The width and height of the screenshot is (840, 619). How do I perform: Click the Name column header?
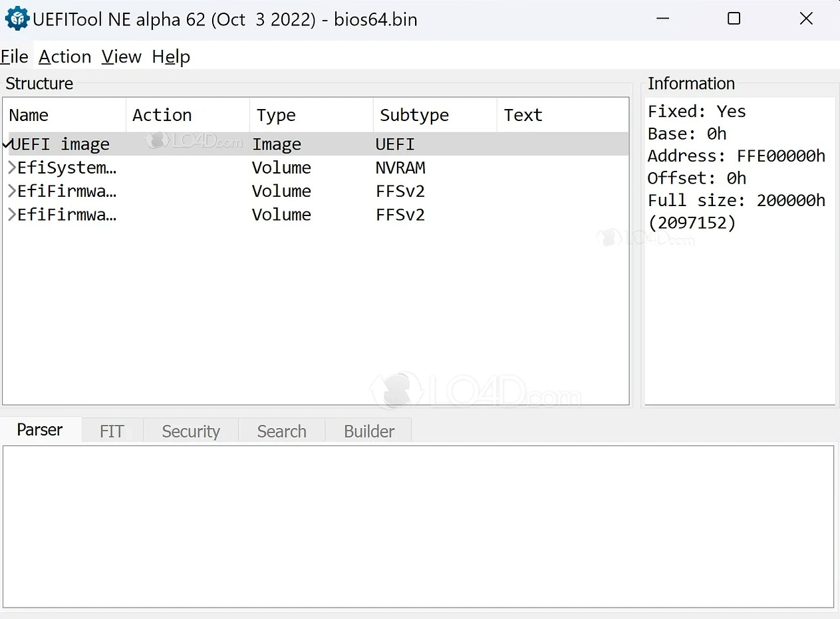click(x=65, y=115)
